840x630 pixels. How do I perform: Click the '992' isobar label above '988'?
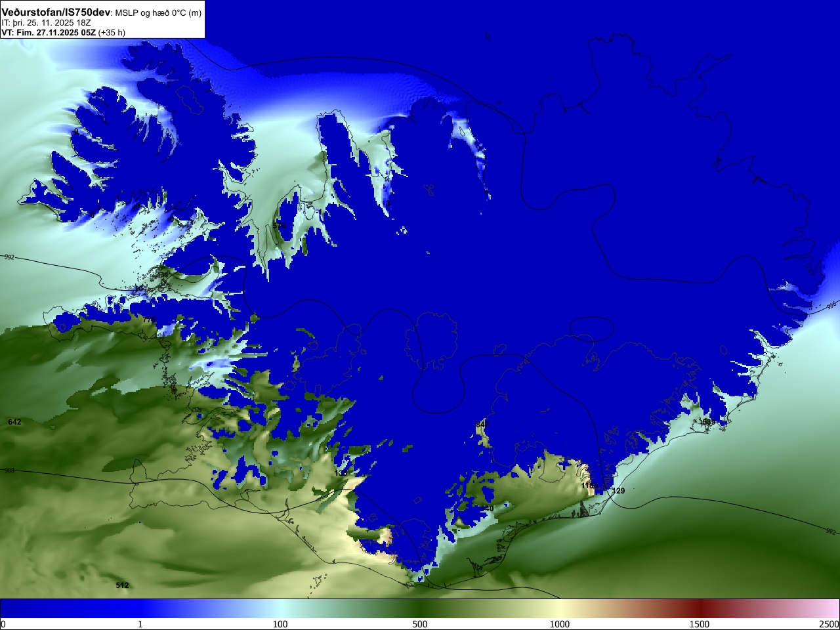pyautogui.click(x=9, y=257)
